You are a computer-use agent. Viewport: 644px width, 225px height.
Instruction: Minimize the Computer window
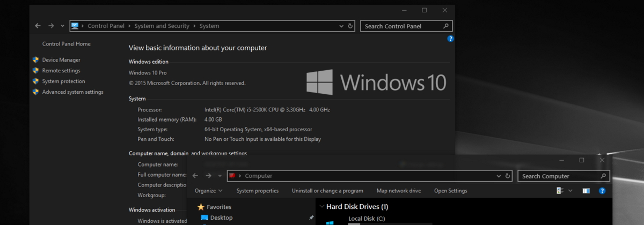coord(561,160)
